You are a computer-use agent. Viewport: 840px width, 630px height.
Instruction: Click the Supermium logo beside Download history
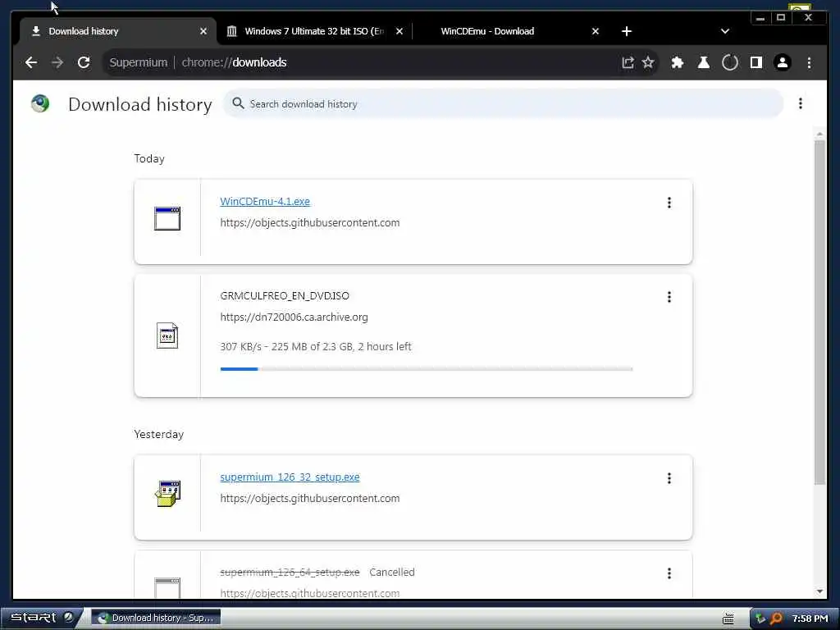40,103
